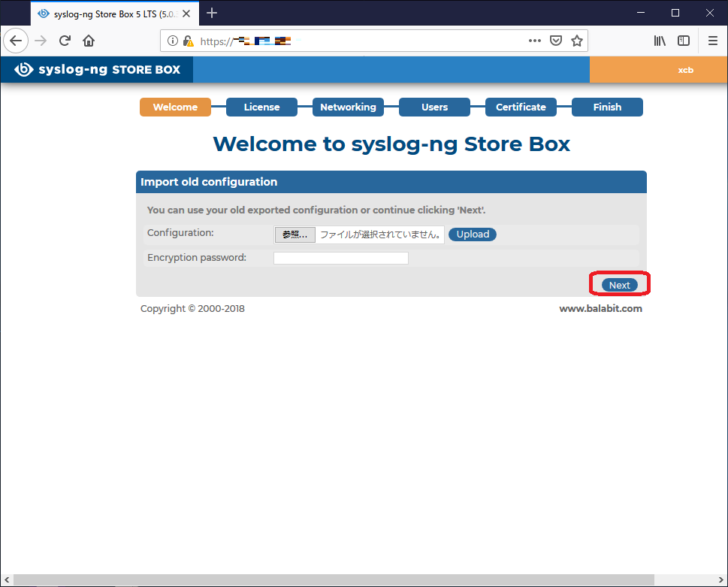728x587 pixels.
Task: Click the scrollbar left arrow
Action: click(7, 580)
